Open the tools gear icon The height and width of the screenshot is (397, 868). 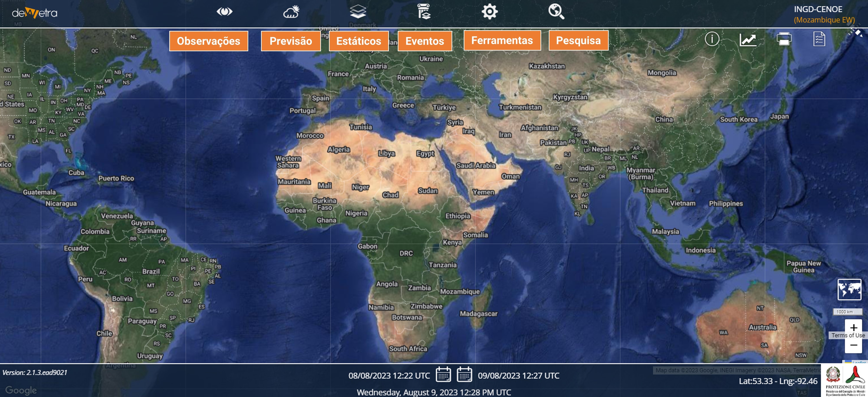click(x=490, y=12)
